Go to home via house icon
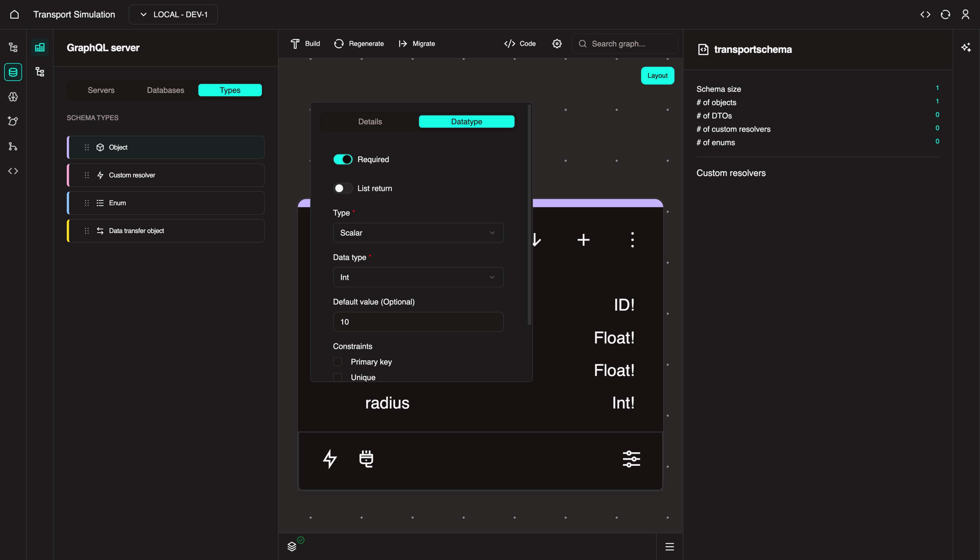980x560 pixels. tap(14, 14)
